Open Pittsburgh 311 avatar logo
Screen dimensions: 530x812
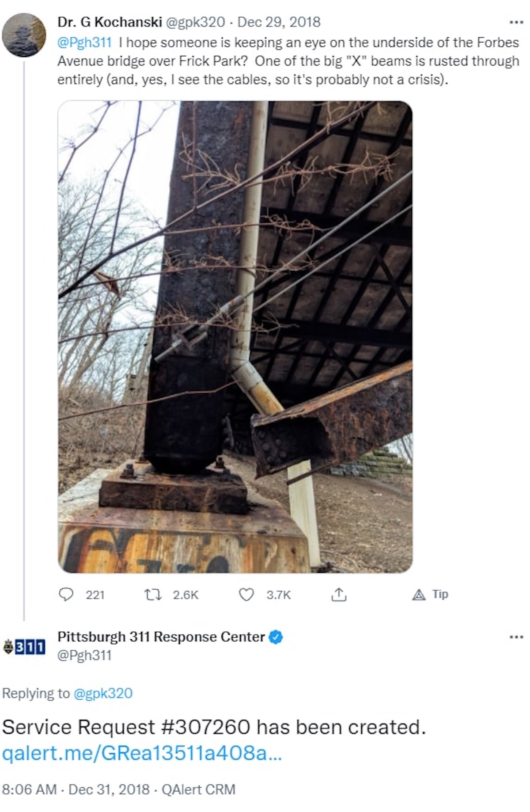[x=24, y=647]
